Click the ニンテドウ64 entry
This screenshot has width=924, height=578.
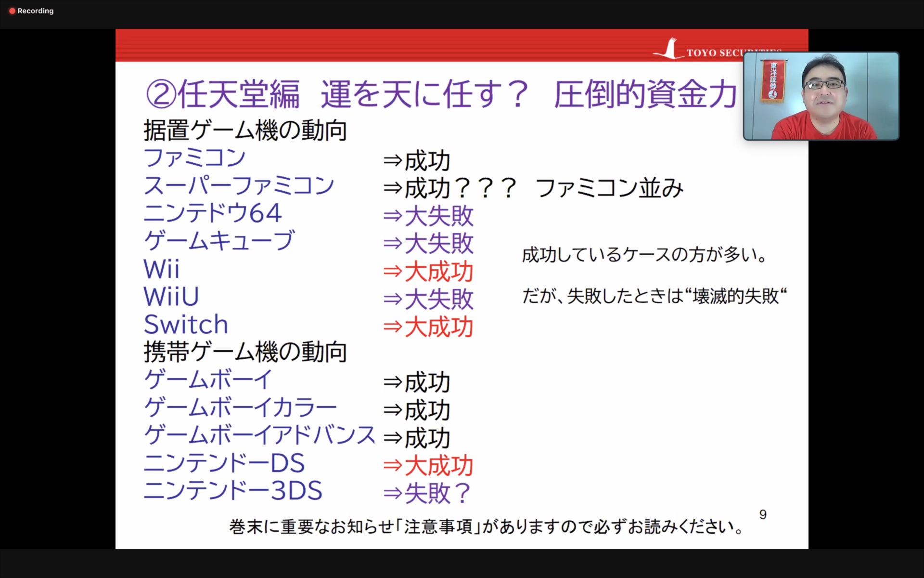pos(212,213)
